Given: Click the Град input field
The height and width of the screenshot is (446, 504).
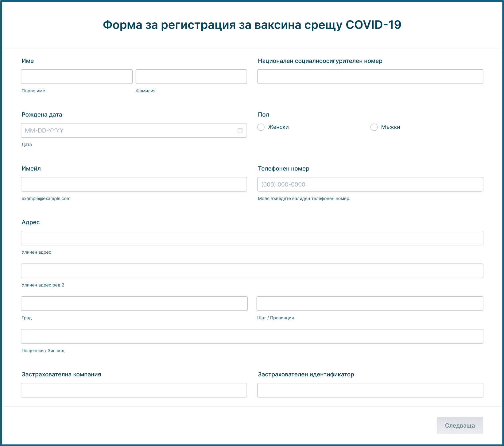Looking at the screenshot, I should pyautogui.click(x=134, y=304).
